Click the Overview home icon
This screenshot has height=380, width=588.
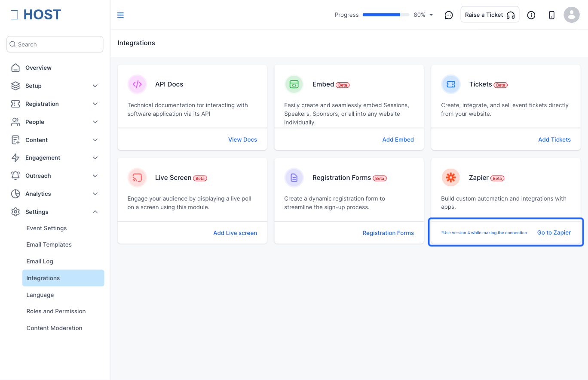[x=15, y=68]
